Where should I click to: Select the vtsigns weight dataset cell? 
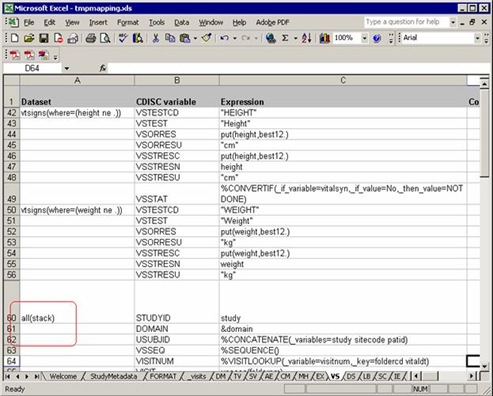(77, 210)
